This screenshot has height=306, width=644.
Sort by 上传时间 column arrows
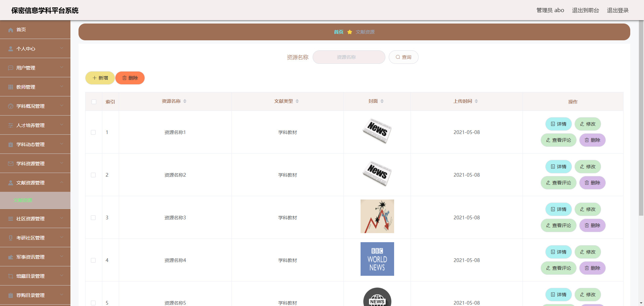476,101
